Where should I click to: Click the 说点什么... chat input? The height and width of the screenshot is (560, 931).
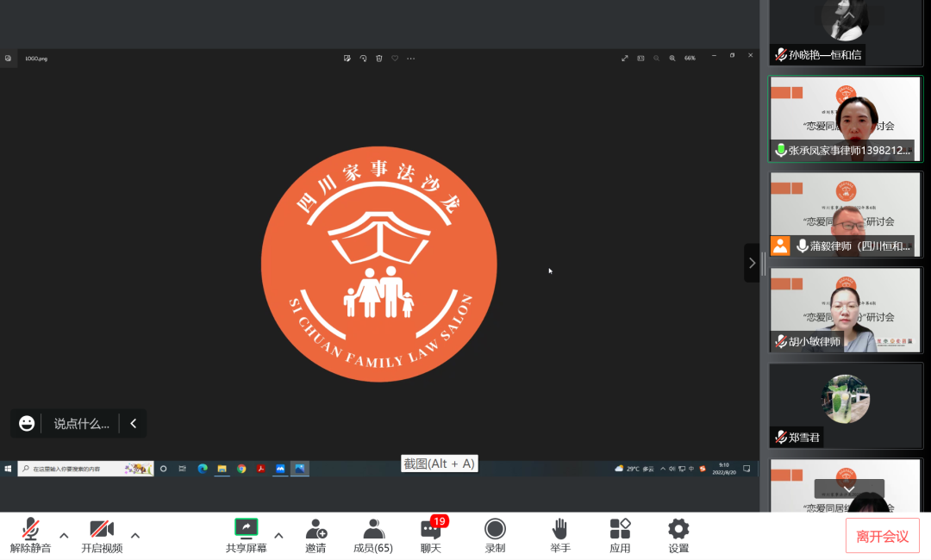pyautogui.click(x=82, y=424)
